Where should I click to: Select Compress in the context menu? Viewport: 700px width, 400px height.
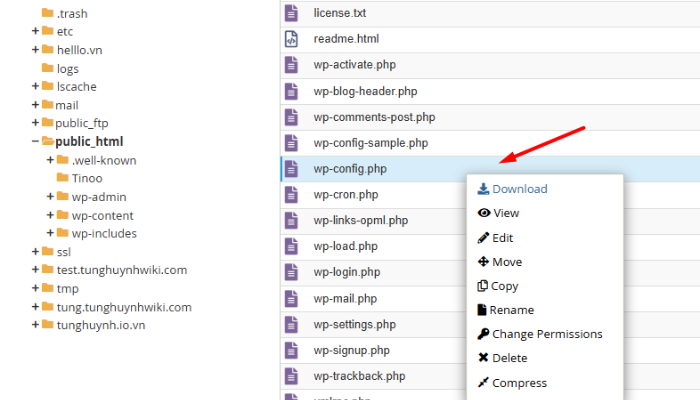pyautogui.click(x=519, y=382)
